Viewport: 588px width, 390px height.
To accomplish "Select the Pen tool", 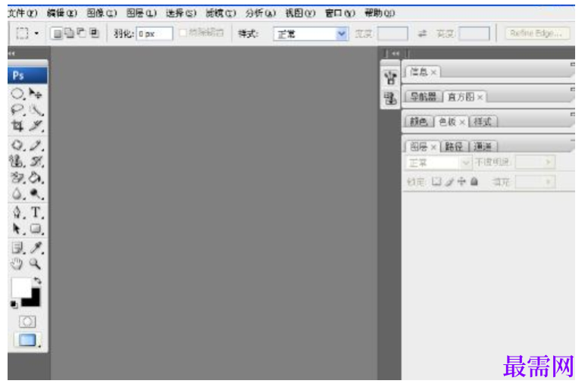I will pyautogui.click(x=17, y=213).
